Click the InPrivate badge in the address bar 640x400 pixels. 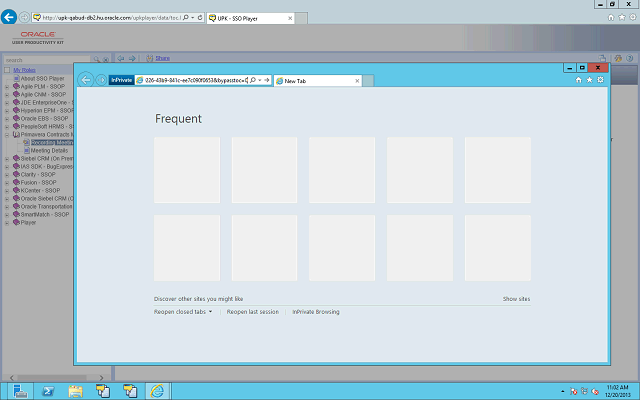click(x=121, y=80)
